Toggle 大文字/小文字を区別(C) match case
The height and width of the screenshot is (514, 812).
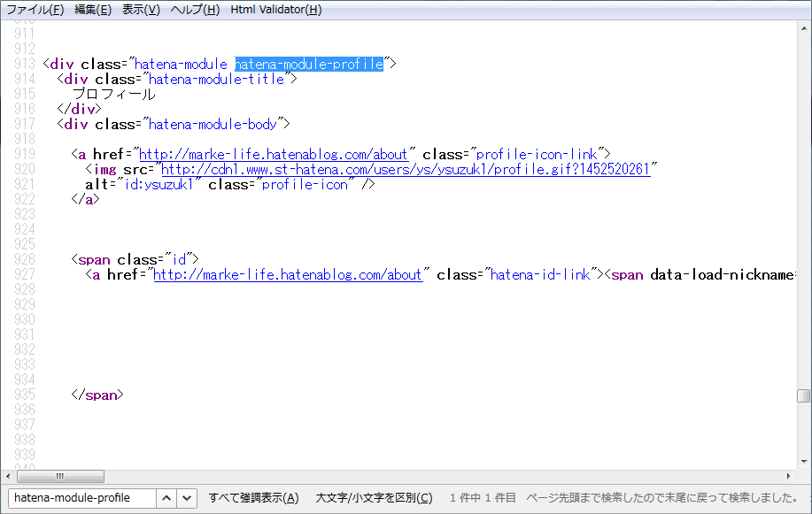click(374, 498)
